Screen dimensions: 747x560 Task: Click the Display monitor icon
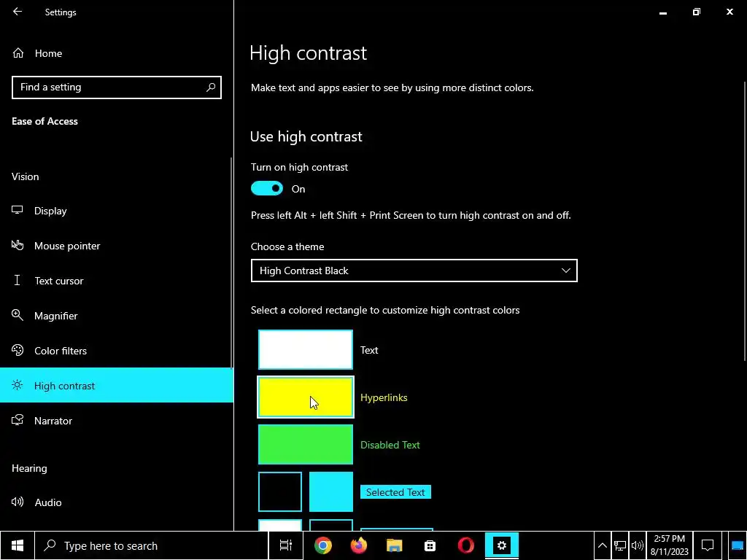[18, 210]
